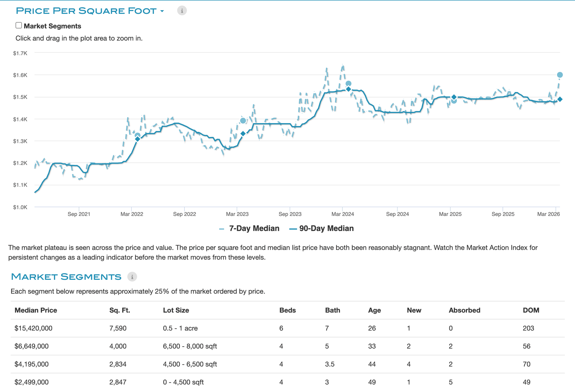Click the Absorbed column header
The height and width of the screenshot is (392, 575).
(464, 310)
